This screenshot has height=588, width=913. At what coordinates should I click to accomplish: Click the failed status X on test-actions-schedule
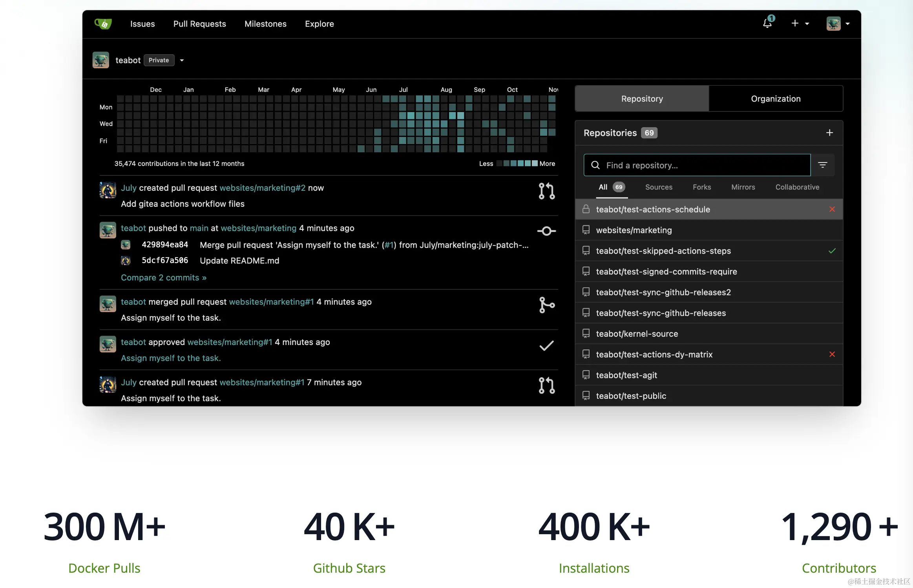pyautogui.click(x=832, y=209)
